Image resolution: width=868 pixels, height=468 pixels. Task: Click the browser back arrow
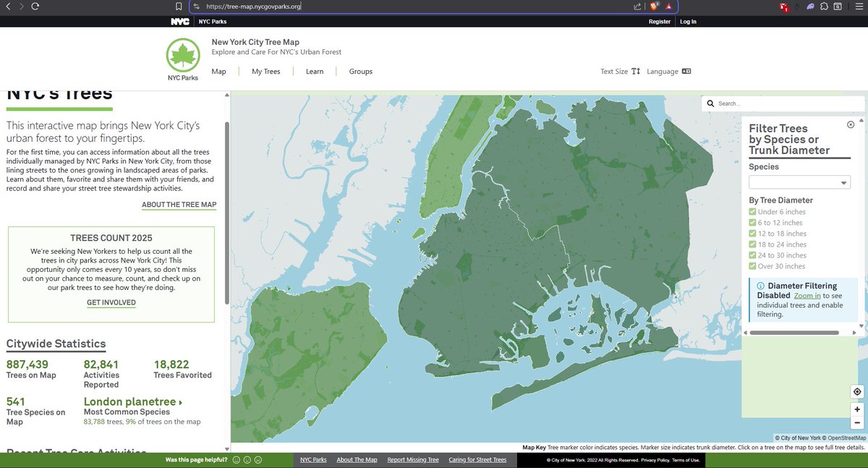[7, 6]
